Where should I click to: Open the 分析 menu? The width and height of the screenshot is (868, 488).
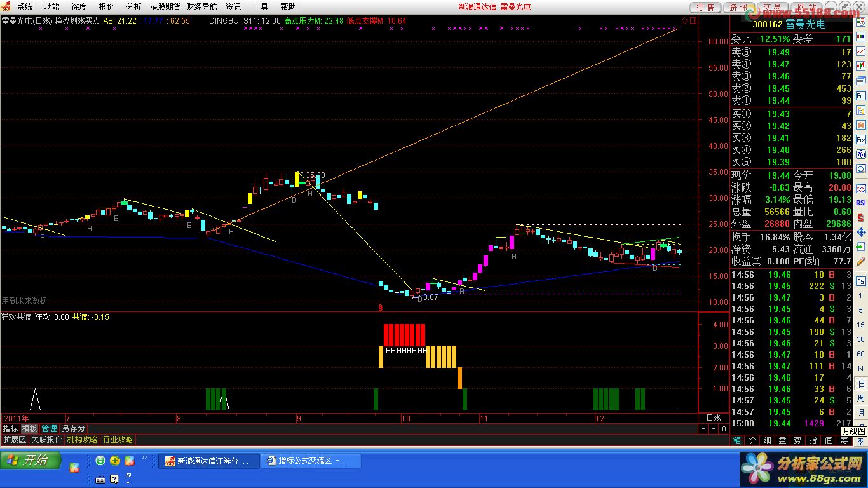coord(133,7)
